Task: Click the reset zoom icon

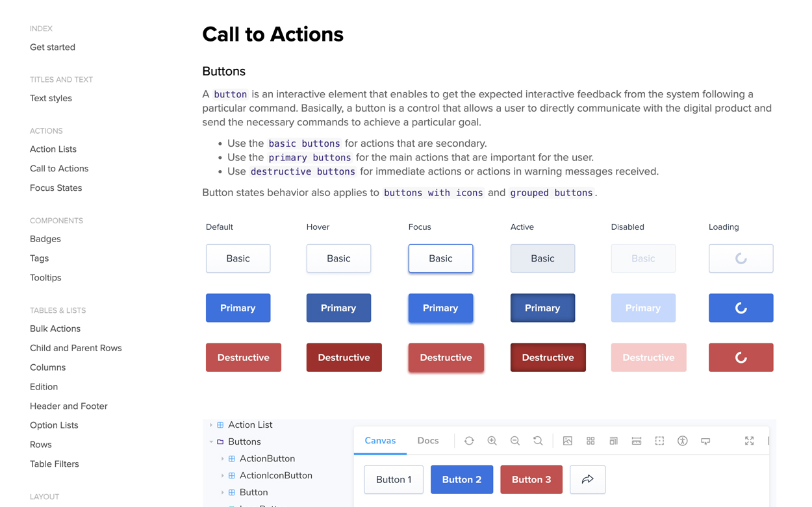Action: pyautogui.click(x=538, y=441)
